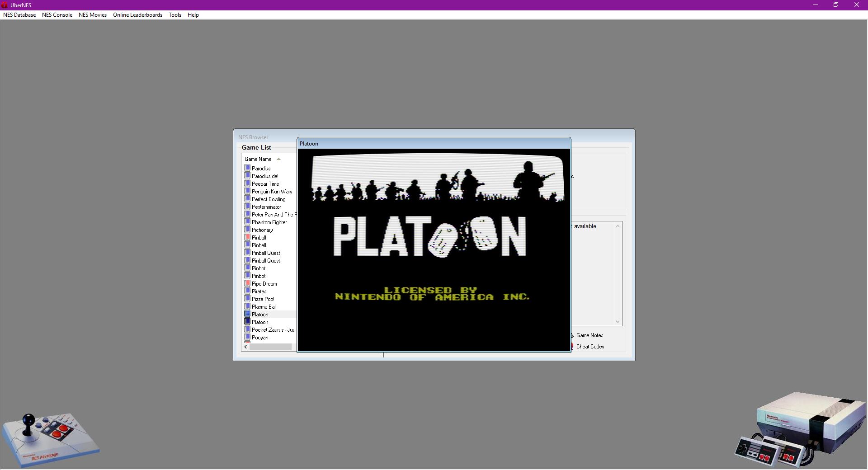
Task: Click the Platoon game window title bar
Action: tap(434, 144)
